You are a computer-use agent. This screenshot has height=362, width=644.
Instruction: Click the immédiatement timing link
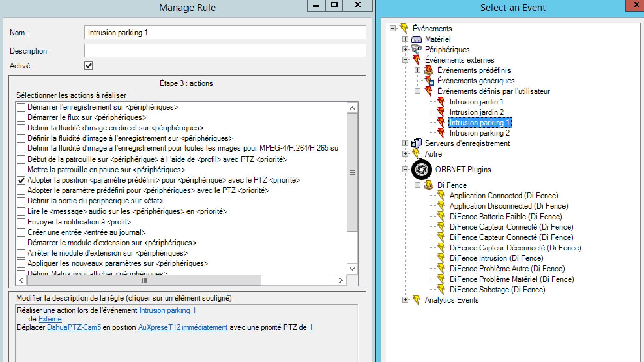pyautogui.click(x=205, y=328)
